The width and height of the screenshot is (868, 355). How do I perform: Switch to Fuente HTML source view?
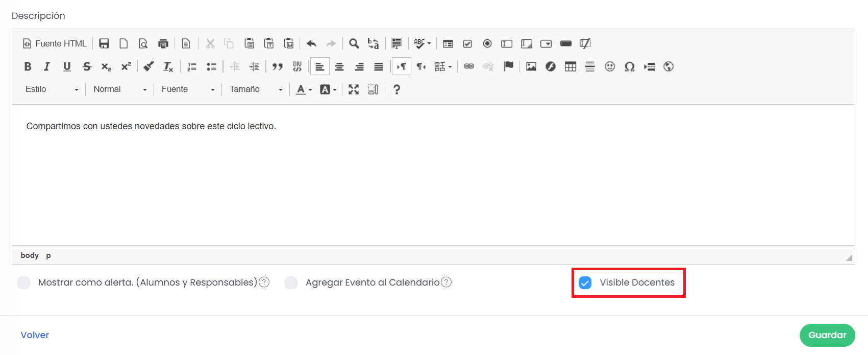pos(55,43)
